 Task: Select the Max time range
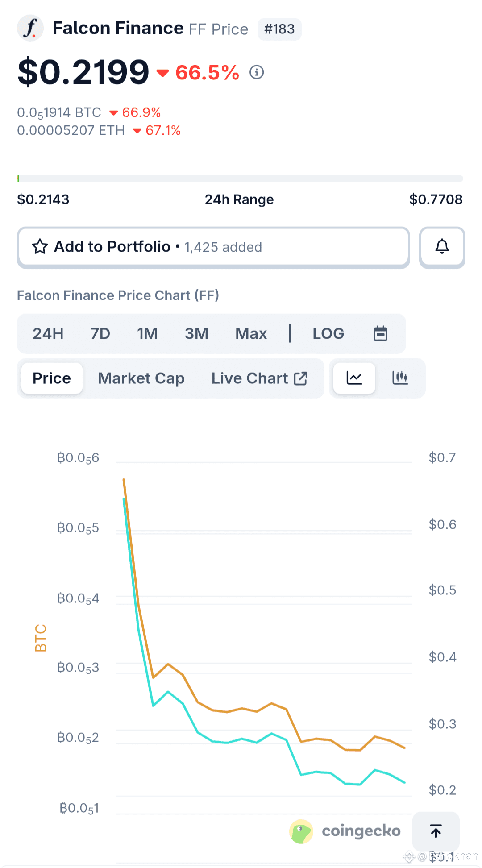(x=251, y=333)
